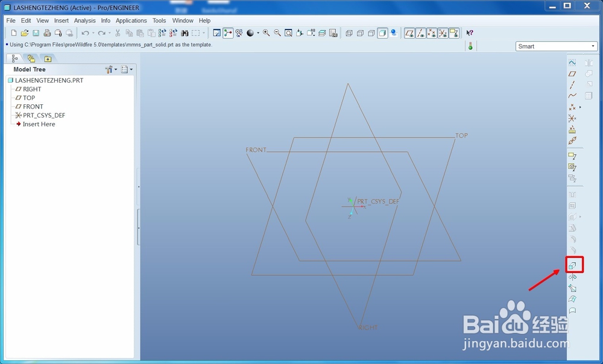Toggle datum axes display
The width and height of the screenshot is (603, 364).
[421, 33]
